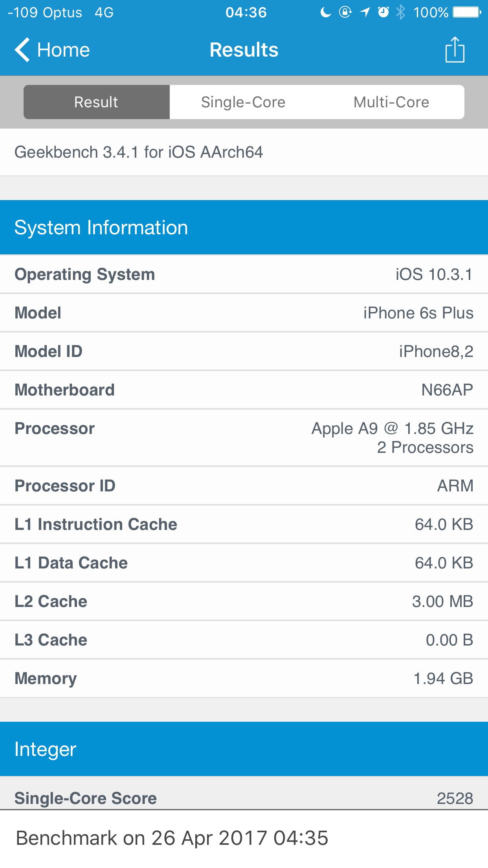488x868 pixels.
Task: Tap the Processor label
Action: tap(55, 428)
